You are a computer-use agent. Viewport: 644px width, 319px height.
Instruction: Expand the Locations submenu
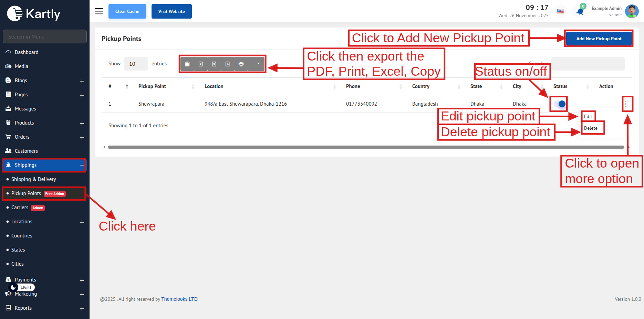[x=82, y=222]
